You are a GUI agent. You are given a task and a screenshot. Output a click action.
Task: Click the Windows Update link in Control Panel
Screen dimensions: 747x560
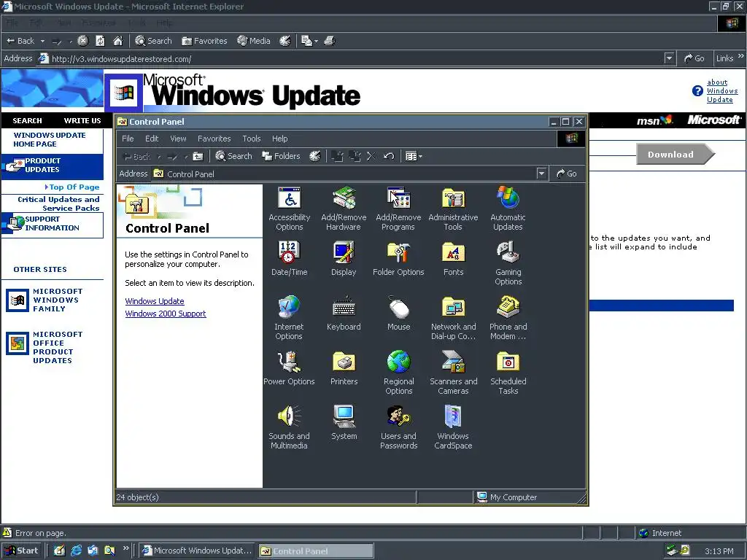click(155, 301)
